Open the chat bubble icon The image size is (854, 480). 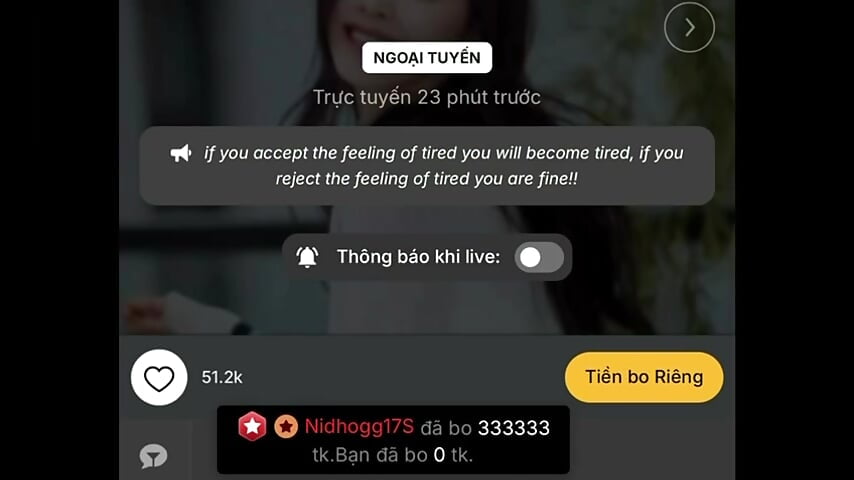[x=153, y=457]
